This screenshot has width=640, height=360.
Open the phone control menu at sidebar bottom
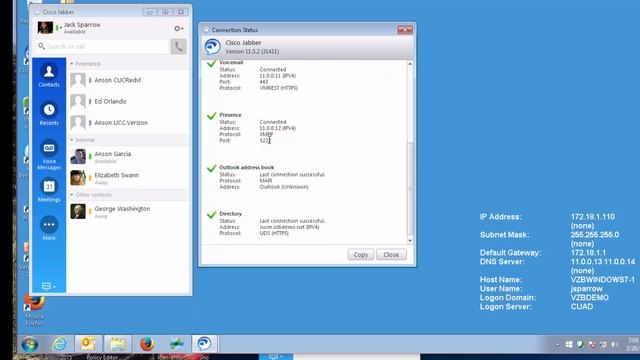(49, 286)
